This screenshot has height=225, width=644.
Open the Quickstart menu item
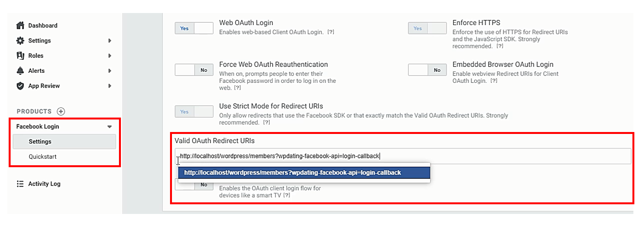42,157
